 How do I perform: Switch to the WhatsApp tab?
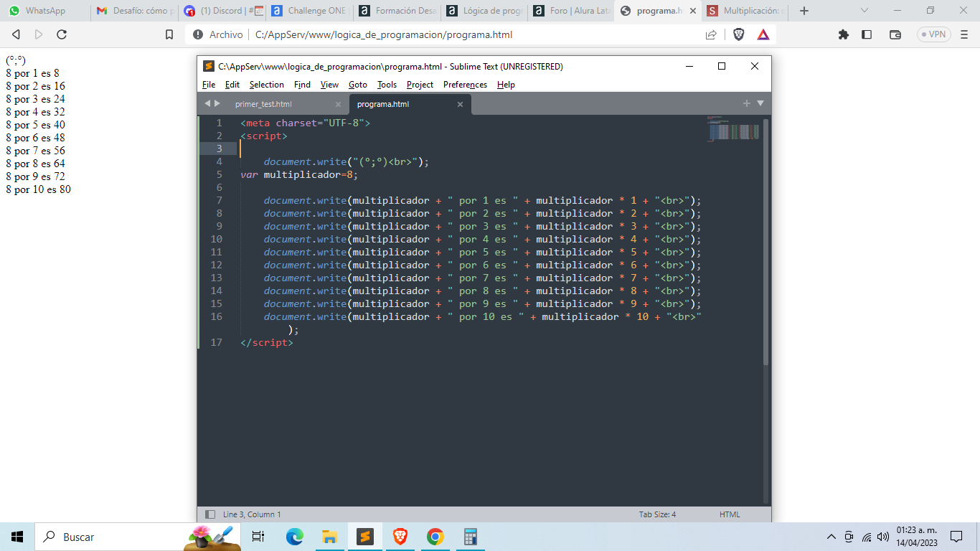pyautogui.click(x=45, y=11)
